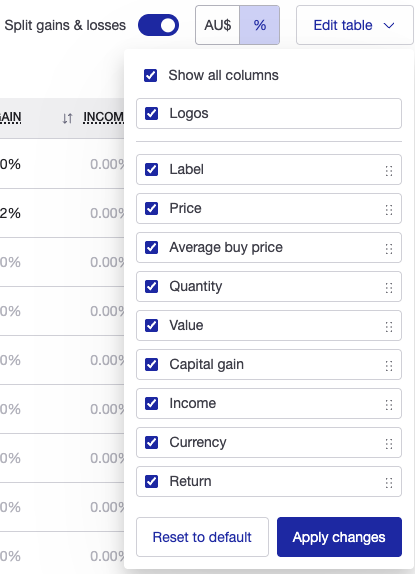This screenshot has height=574, width=415.
Task: Turn off the Split gains & losses switch
Action: point(158,25)
